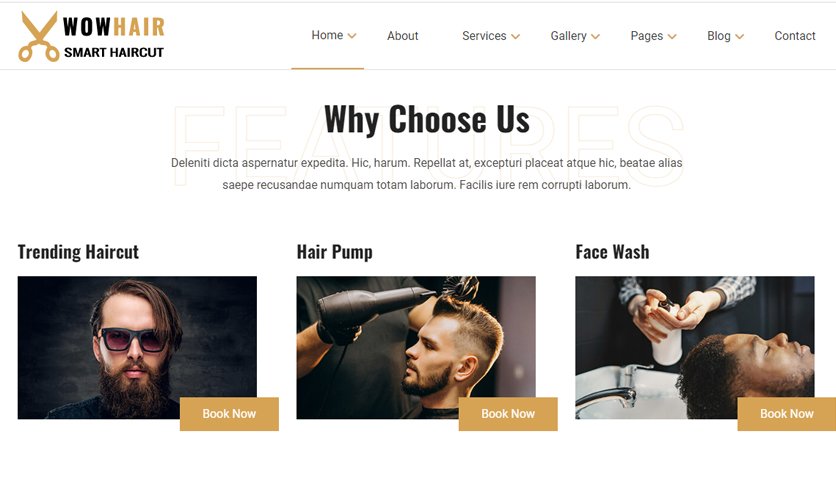This screenshot has width=836, height=484.
Task: Click the WOWHAIR Smart Haircut logo text
Action: (x=114, y=37)
